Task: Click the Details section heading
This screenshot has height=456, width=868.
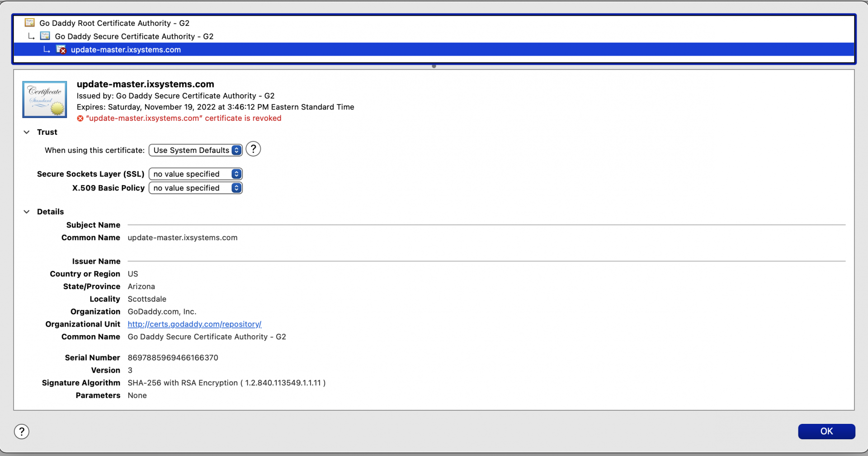Action: tap(50, 212)
